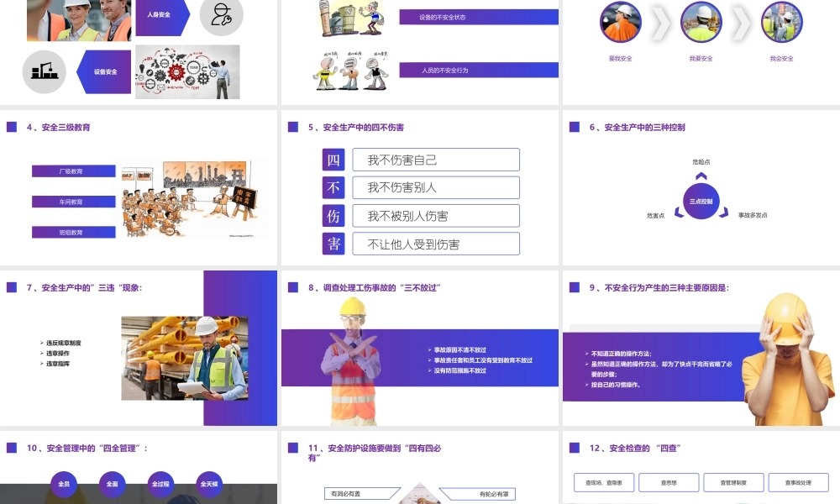
Task: Click the equipment machine icon in the grey circle
Action: [x=44, y=71]
